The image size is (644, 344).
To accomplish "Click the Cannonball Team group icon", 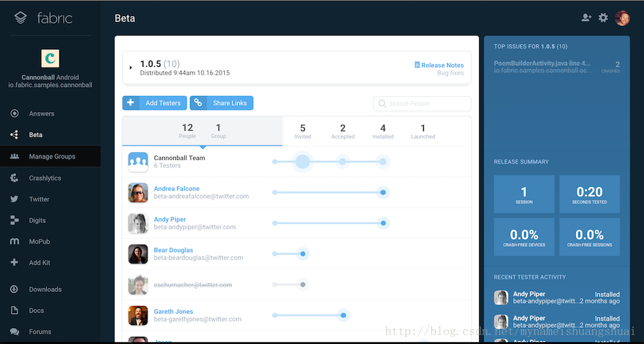I will coord(138,162).
